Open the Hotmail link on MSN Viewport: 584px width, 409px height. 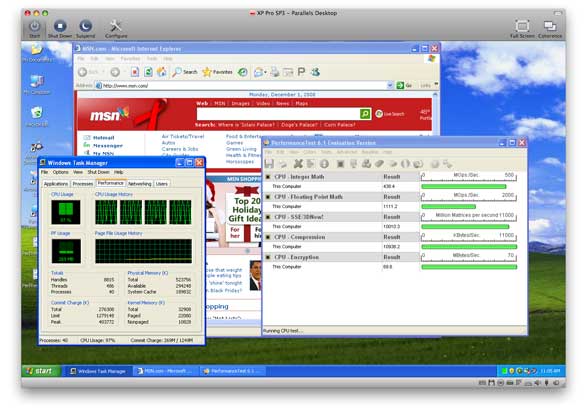pyautogui.click(x=103, y=137)
